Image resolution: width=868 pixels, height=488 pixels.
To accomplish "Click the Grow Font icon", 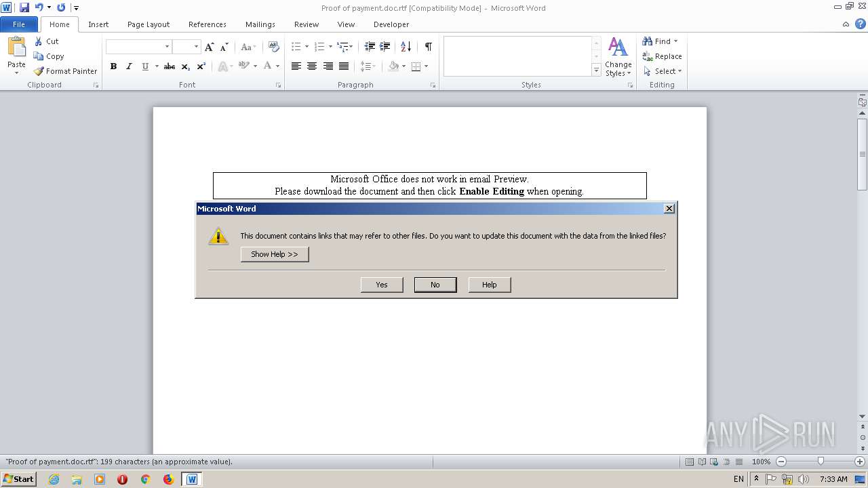I will click(x=209, y=47).
